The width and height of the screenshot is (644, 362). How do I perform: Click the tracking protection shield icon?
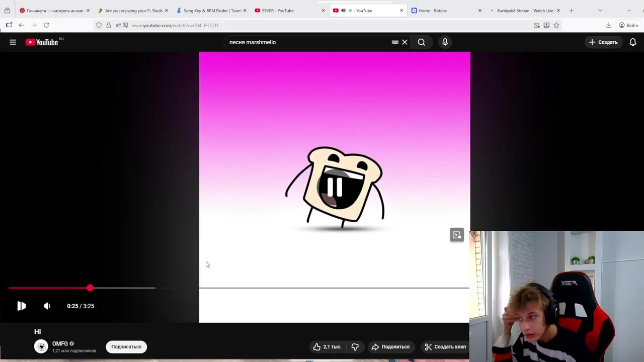point(99,25)
